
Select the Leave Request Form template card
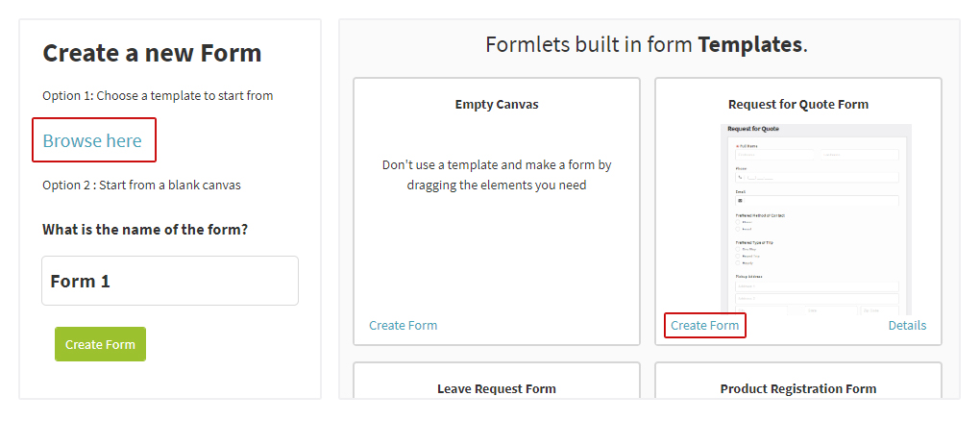coord(497,381)
